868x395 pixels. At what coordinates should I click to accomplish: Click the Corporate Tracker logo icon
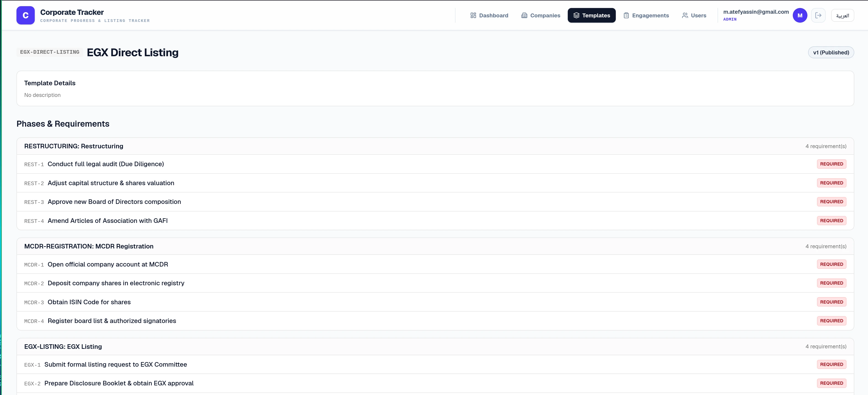pos(25,15)
